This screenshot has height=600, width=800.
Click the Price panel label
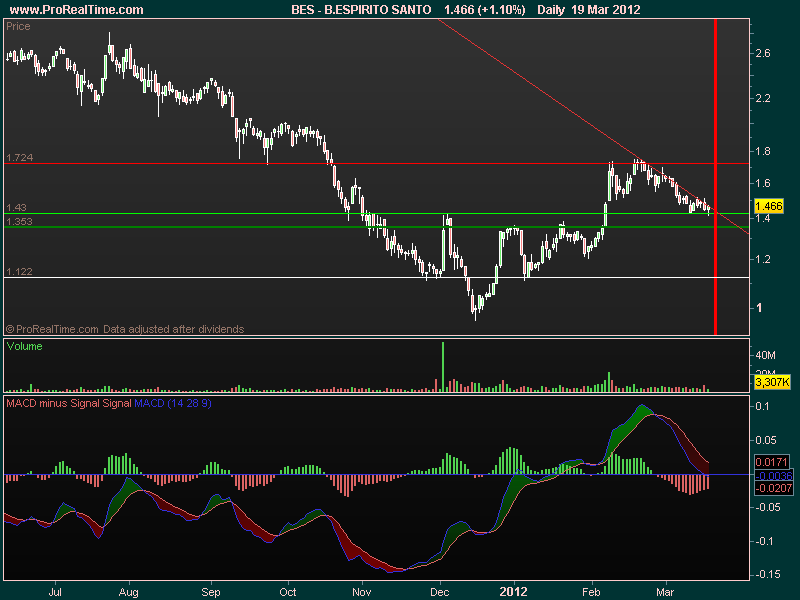pos(18,26)
